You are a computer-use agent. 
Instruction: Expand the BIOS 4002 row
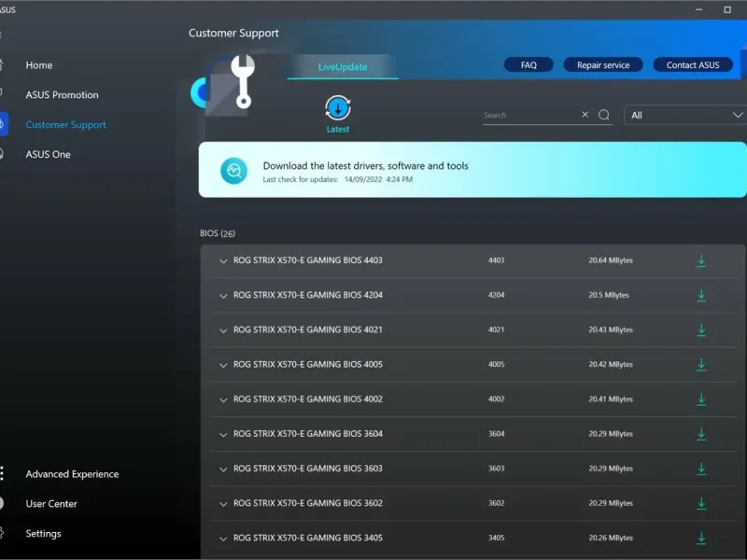tap(223, 400)
